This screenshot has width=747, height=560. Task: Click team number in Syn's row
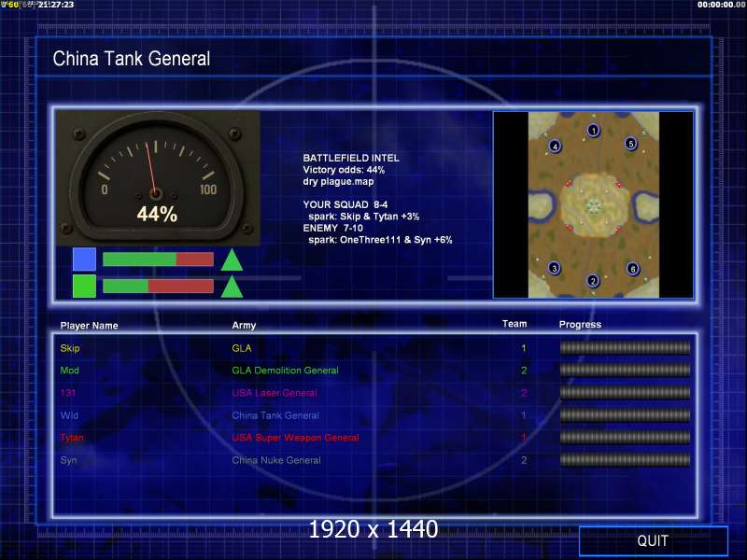pos(524,460)
